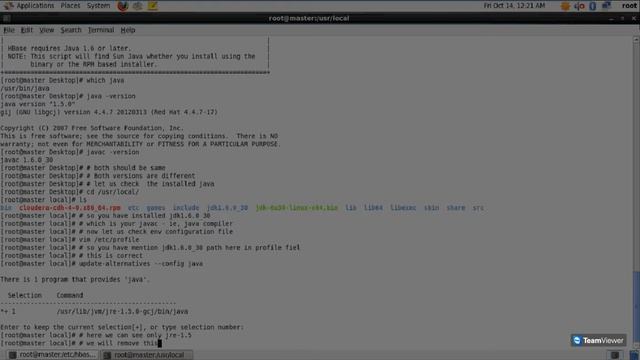Click the 'src' directory in ls output
The width and height of the screenshot is (640, 360).
click(x=478, y=208)
